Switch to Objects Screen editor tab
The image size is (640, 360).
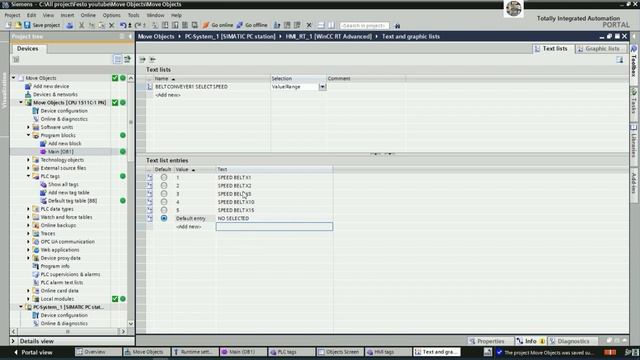340,352
